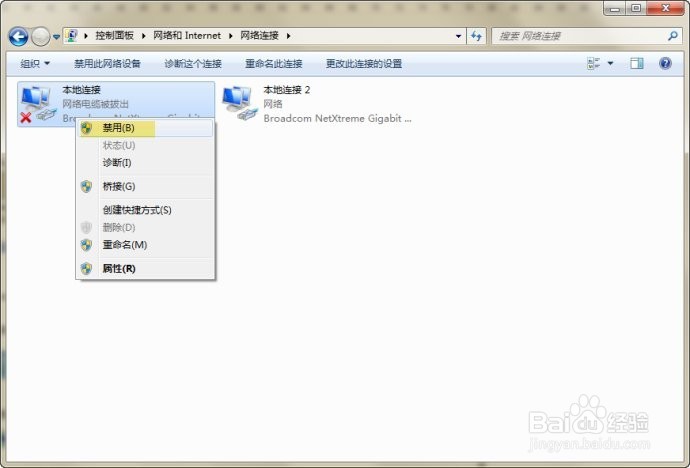The width and height of the screenshot is (690, 468).
Task: Click the Broadcom NetXtreme Gigabit text
Action: coord(337,118)
